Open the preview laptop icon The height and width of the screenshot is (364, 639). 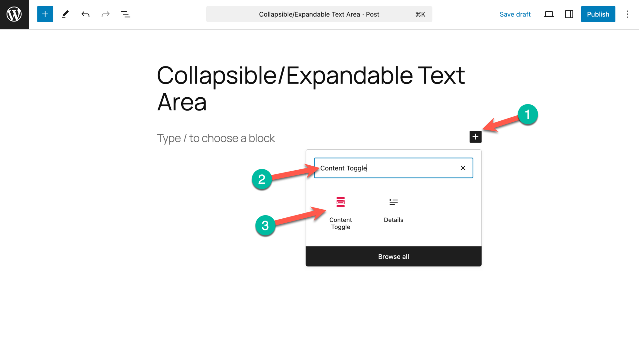(x=549, y=14)
